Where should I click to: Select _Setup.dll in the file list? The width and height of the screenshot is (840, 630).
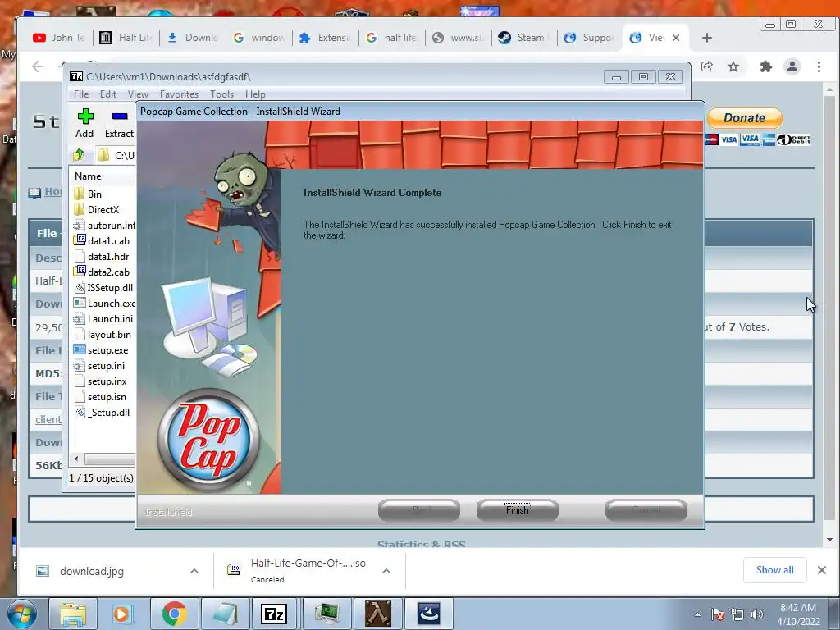pos(103,412)
